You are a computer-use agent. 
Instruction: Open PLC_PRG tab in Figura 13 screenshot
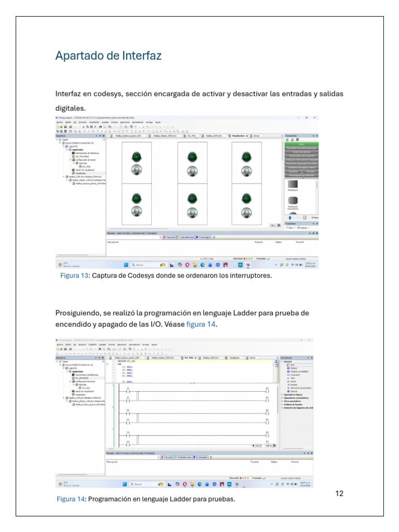point(190,136)
